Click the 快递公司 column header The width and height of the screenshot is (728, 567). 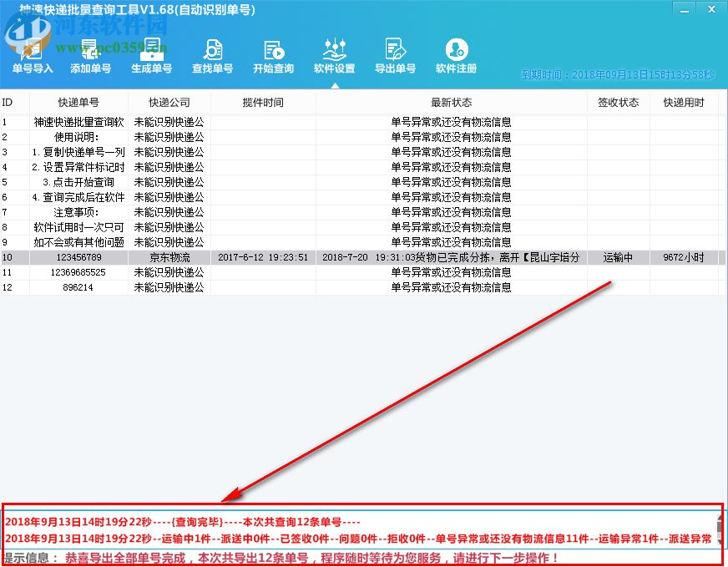coord(169,102)
